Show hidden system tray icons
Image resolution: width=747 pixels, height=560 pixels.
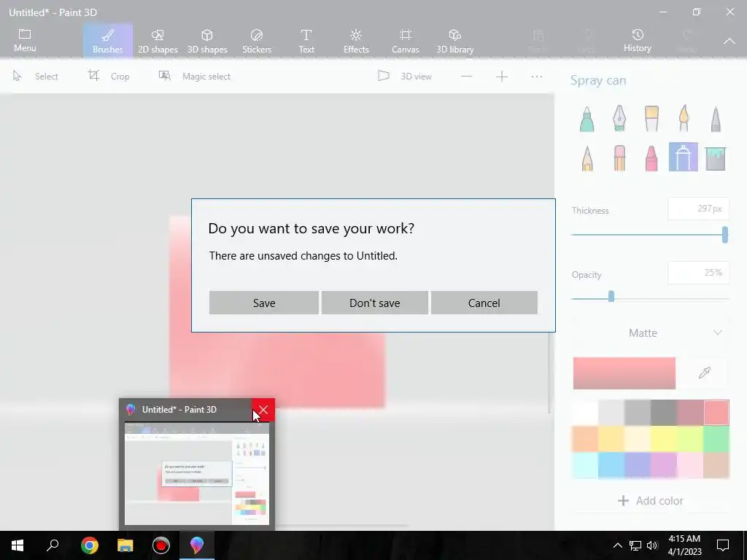click(x=617, y=545)
